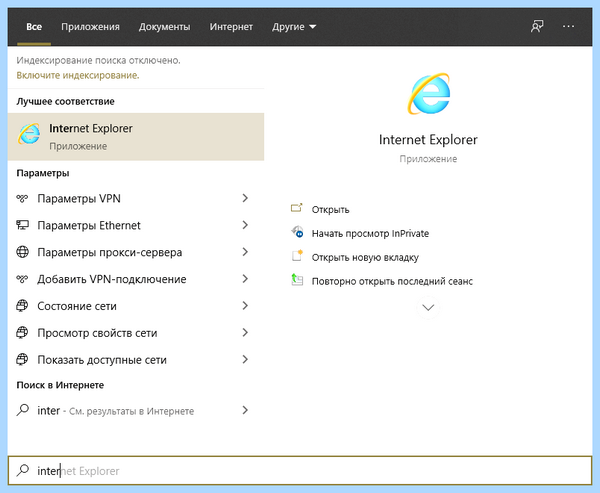Expand Просмотр свойств сети chevron arrow
600x493 pixels.
[245, 333]
